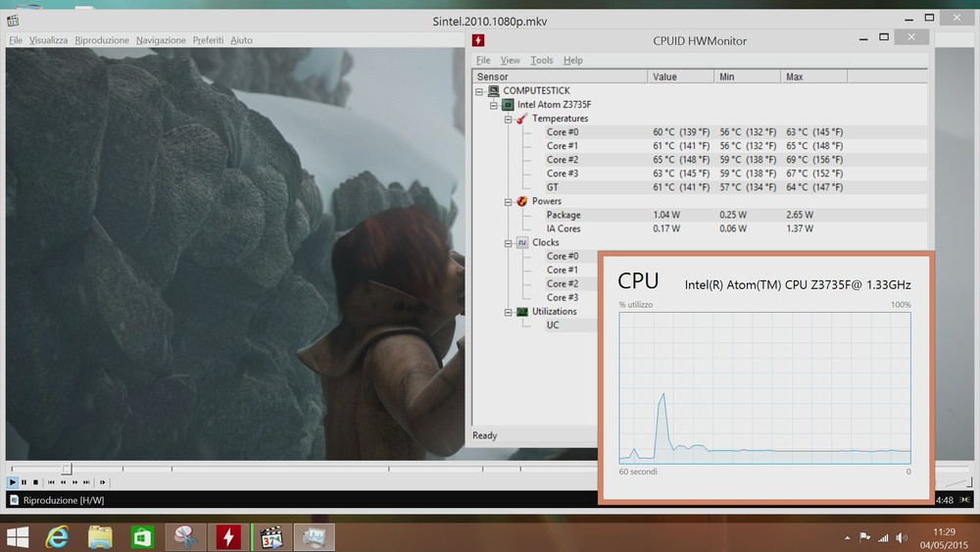Click the status icon next to Riproduzione [H/W]
980x552 pixels.
point(15,500)
